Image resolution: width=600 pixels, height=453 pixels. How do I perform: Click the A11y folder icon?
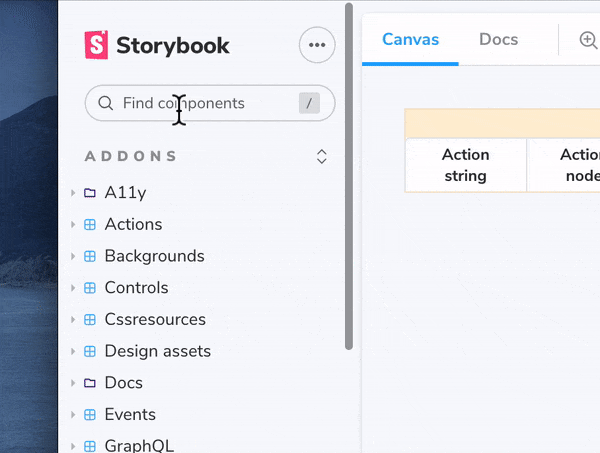click(90, 192)
